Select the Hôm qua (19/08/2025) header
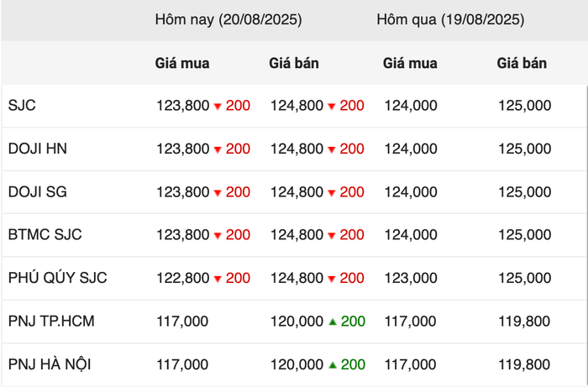This screenshot has width=588, height=387. [x=450, y=20]
